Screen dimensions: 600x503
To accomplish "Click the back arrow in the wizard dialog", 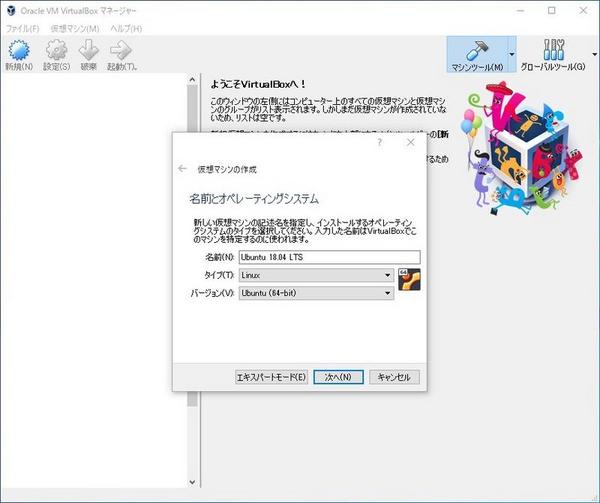I will point(183,169).
